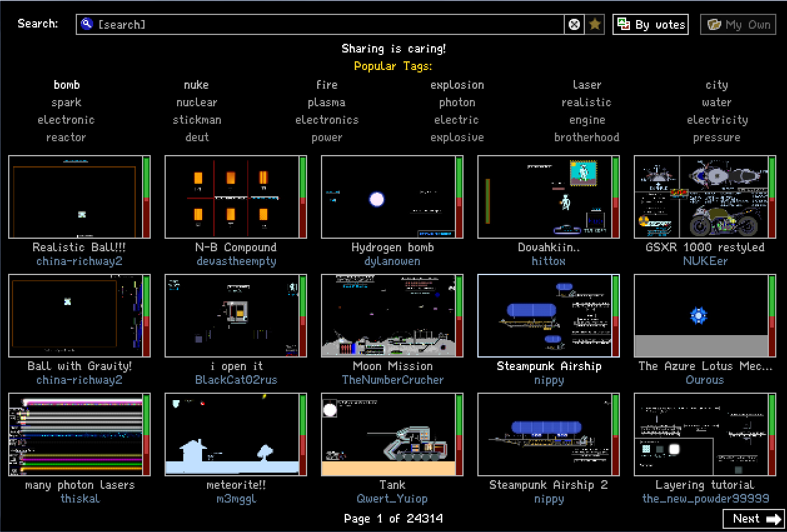Select the laser tag
Screen dimensions: 787x532
(x=587, y=85)
